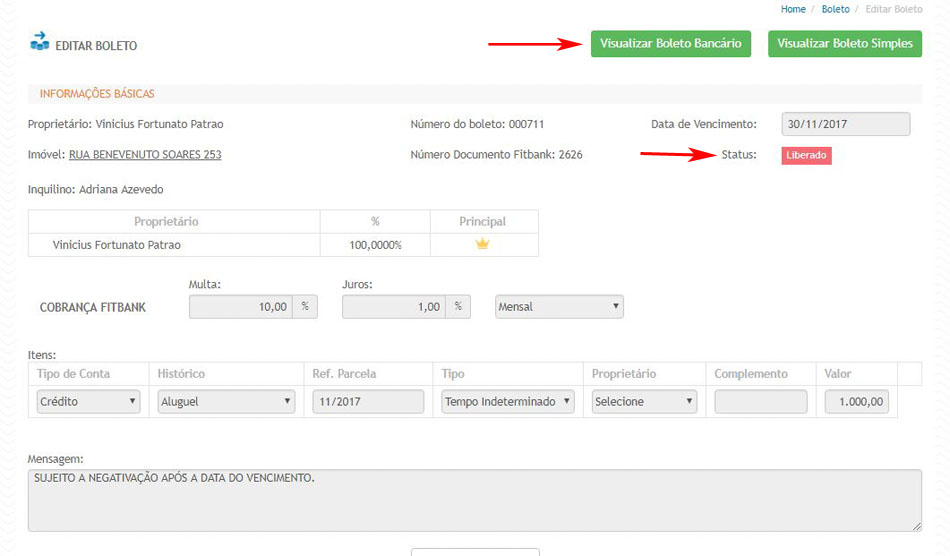Go to Home in the breadcrumb
The image size is (950, 556).
tap(793, 9)
